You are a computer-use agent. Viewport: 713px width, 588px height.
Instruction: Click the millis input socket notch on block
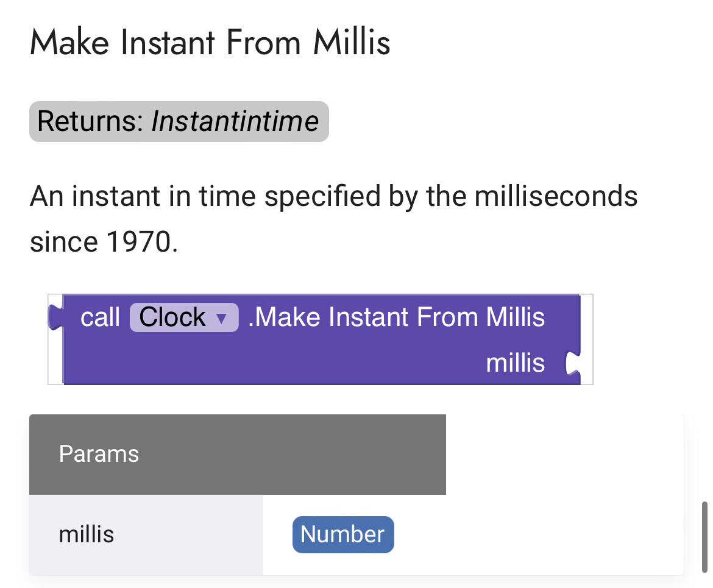[x=572, y=364]
